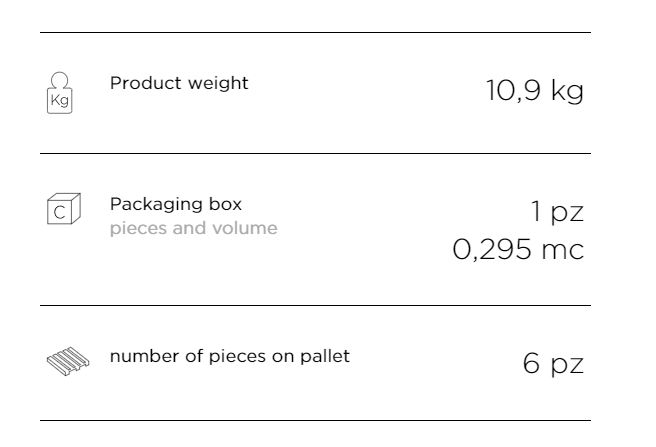This screenshot has height=447, width=656.
Task: Select 'number of pieces on pallet' label
Action: (x=230, y=356)
